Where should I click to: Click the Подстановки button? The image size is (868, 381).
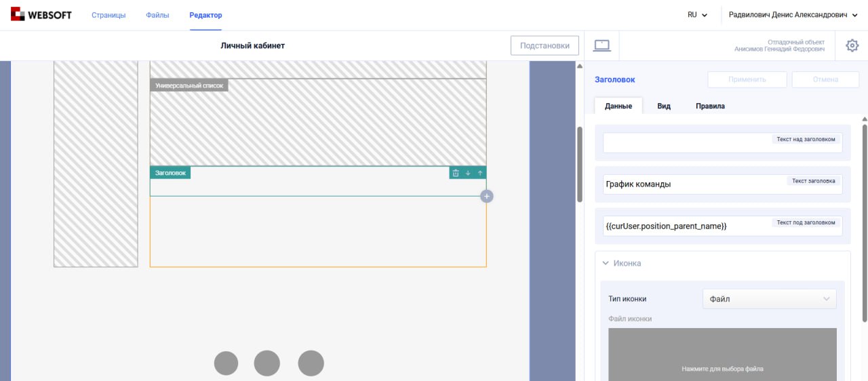(x=545, y=45)
